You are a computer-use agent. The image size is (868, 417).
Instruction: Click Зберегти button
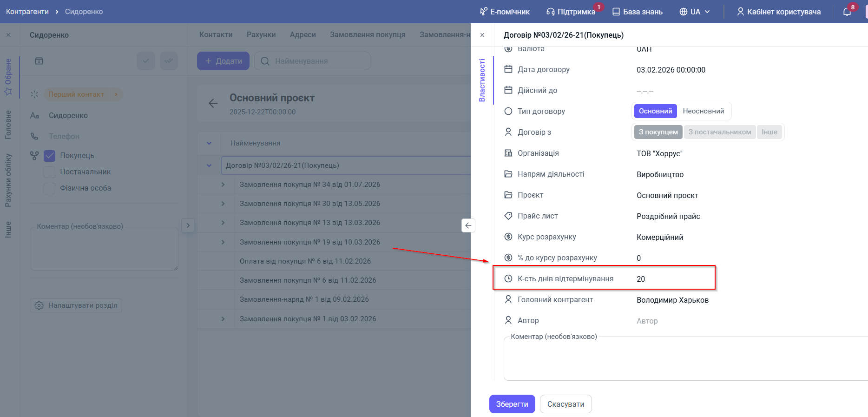pos(512,404)
